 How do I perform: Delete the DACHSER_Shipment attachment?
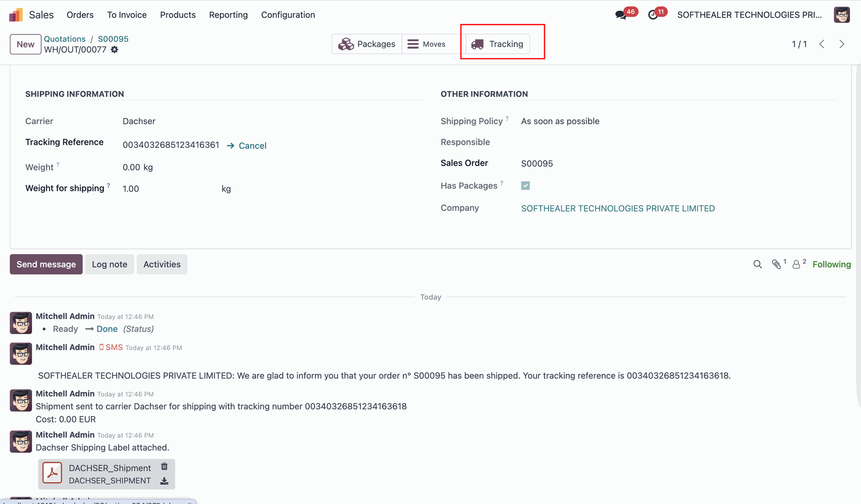click(165, 466)
